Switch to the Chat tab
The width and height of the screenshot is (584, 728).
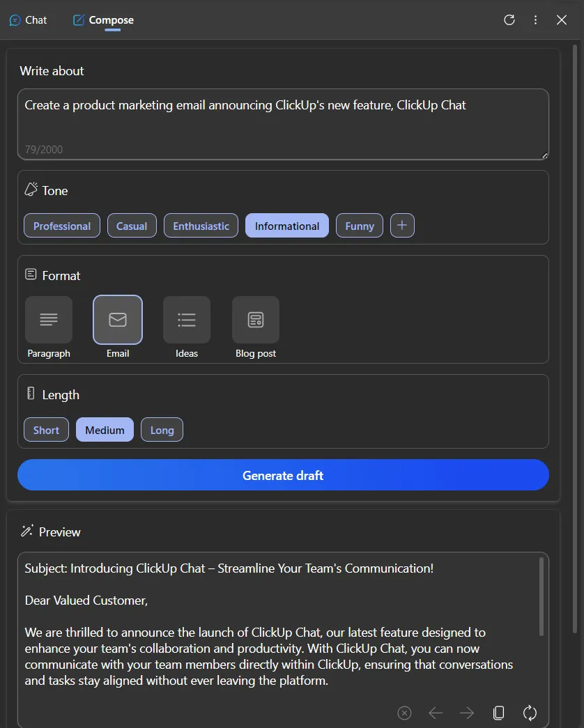28,20
